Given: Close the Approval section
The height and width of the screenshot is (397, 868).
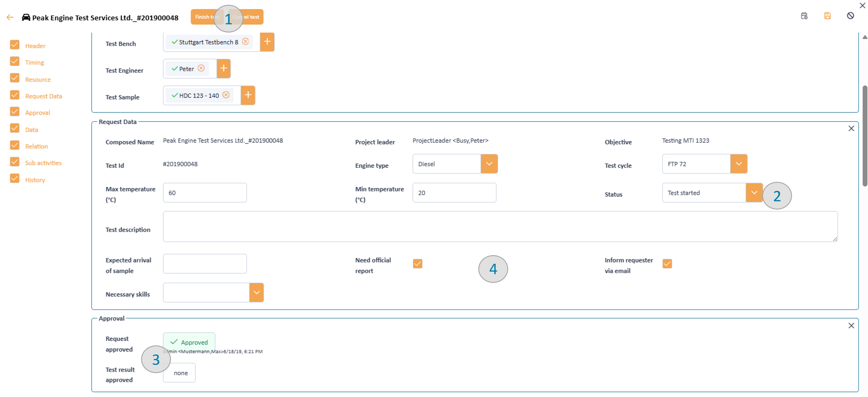Looking at the screenshot, I should [x=851, y=325].
